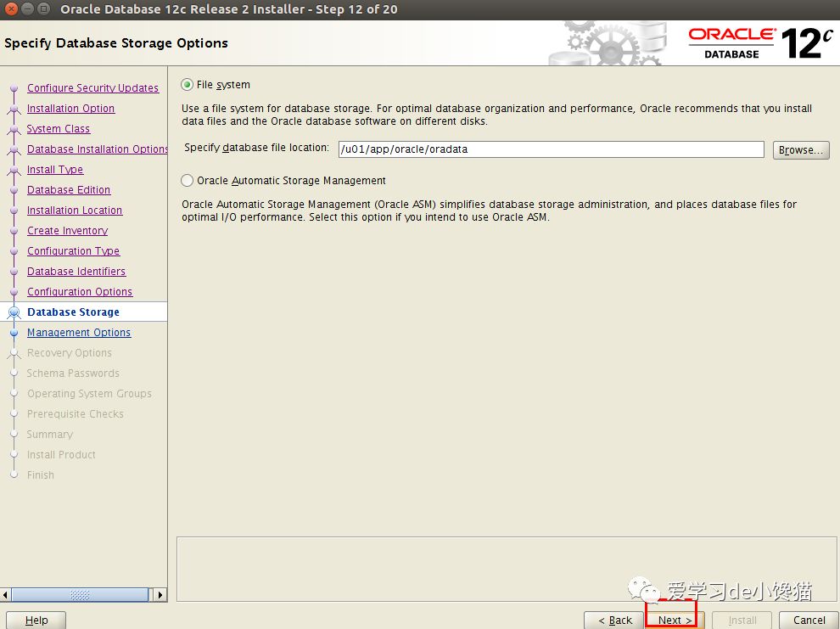Click the step sidebar left scroll arrow

[x=5, y=594]
